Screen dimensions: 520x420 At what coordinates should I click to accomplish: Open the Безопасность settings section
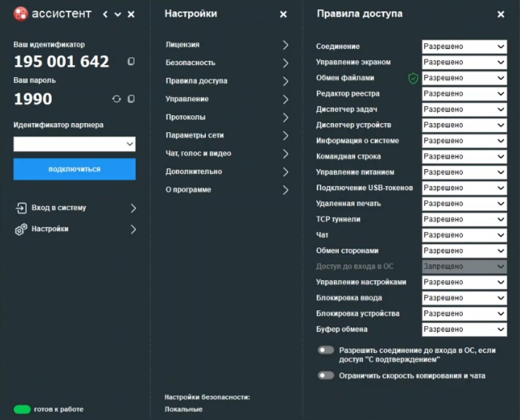pyautogui.click(x=227, y=63)
